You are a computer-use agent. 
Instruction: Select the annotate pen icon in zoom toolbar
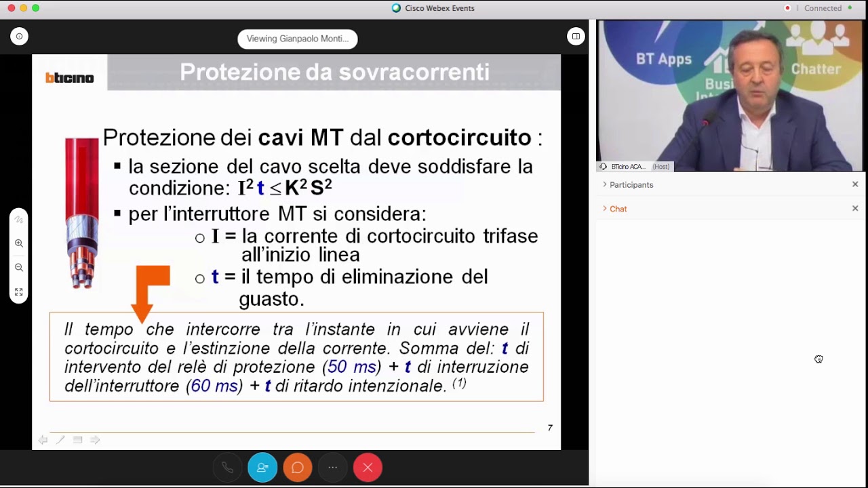click(19, 219)
